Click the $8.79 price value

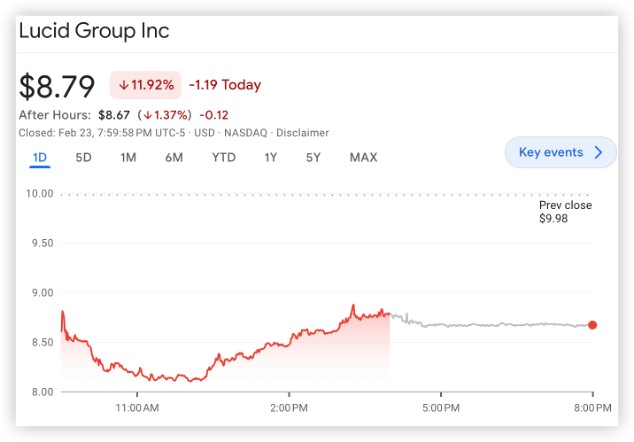point(57,86)
